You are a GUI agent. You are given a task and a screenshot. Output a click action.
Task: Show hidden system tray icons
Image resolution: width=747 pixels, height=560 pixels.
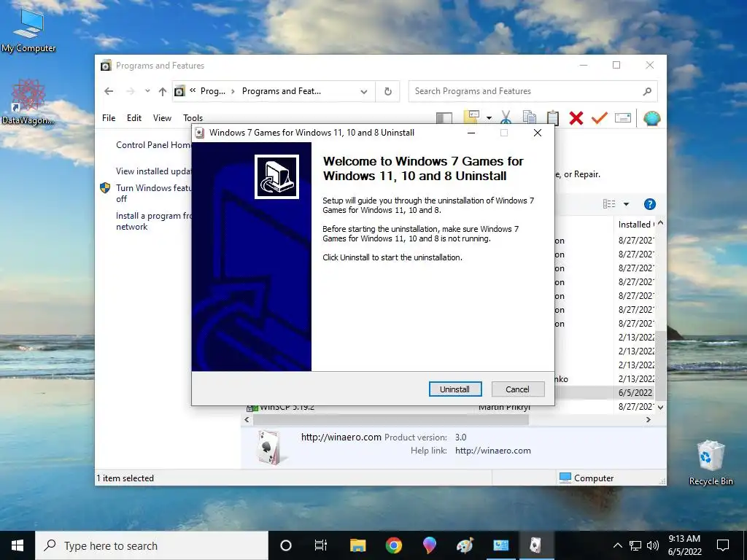coord(617,545)
